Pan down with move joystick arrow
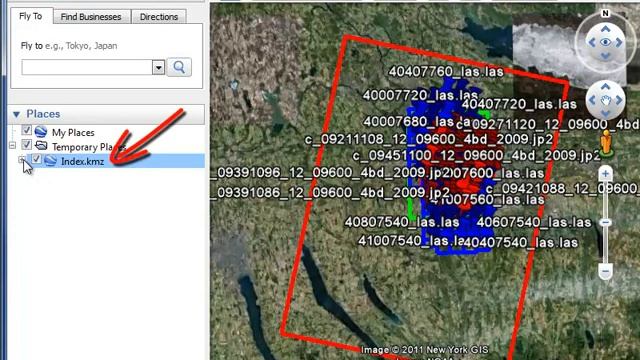The image size is (640, 360). [605, 113]
